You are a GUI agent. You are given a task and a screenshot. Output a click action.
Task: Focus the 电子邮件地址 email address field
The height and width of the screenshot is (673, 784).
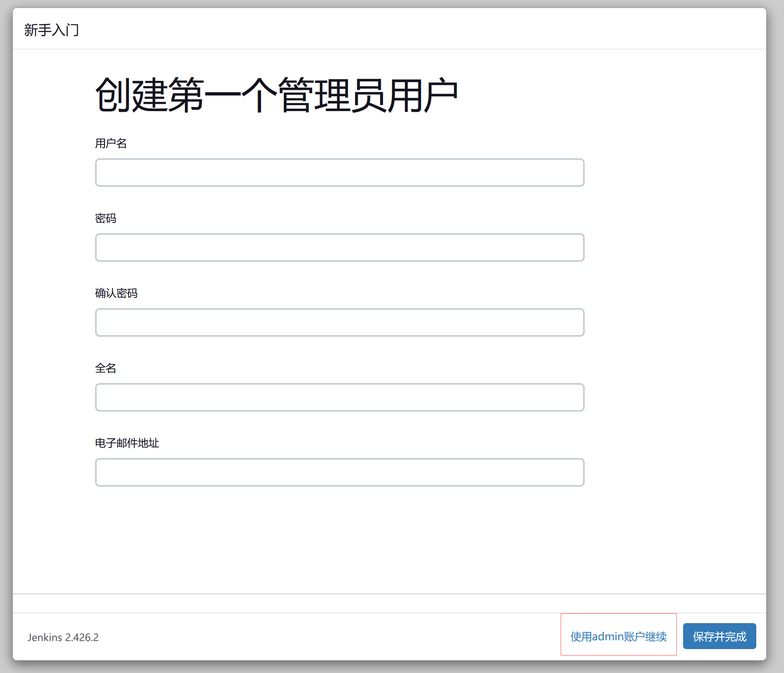pos(339,473)
